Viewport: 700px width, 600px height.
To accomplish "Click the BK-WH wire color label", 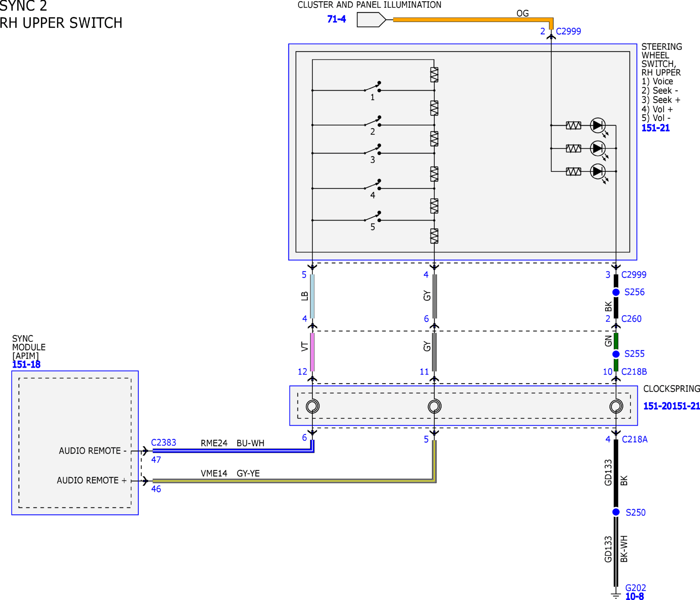I will point(624,549).
